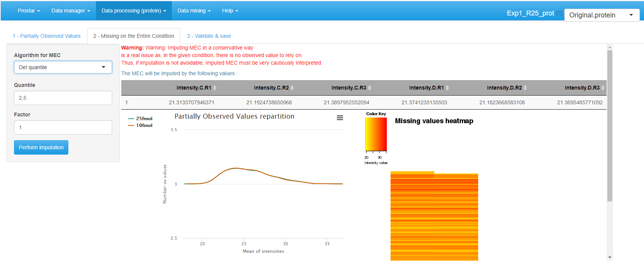Expand the Algorithm for MEC dropdown
This screenshot has width=644, height=280.
[63, 67]
